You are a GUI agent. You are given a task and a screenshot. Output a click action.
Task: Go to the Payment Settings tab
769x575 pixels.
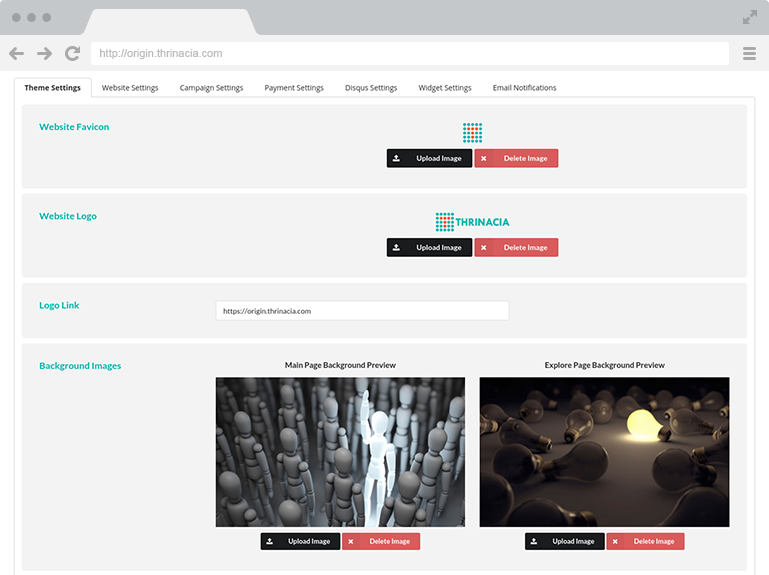tap(294, 88)
